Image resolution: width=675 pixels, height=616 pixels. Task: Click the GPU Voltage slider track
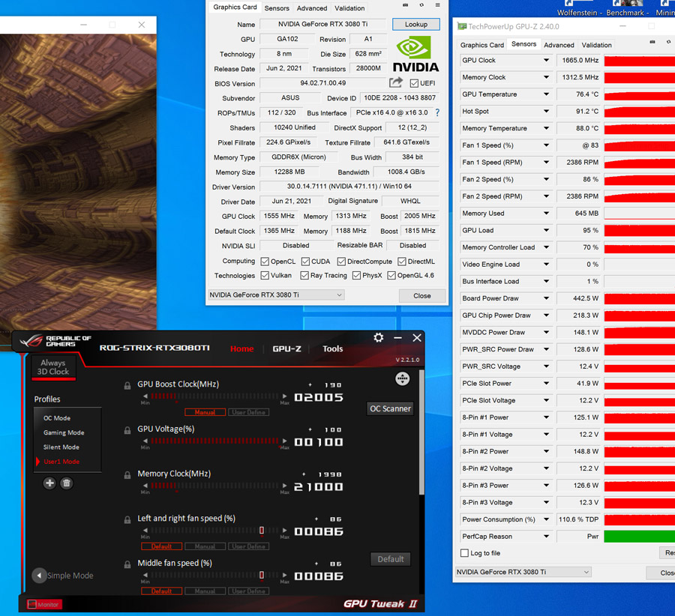[215, 441]
